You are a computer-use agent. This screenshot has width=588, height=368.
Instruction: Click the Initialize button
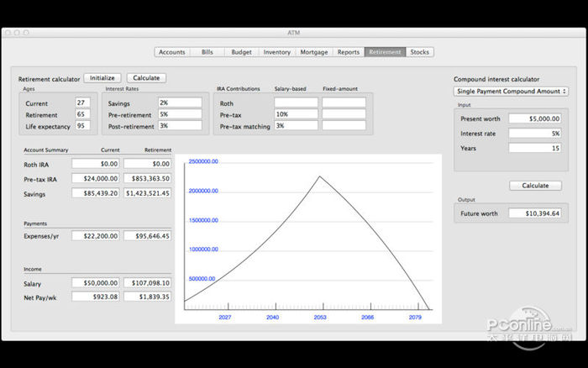[102, 78]
